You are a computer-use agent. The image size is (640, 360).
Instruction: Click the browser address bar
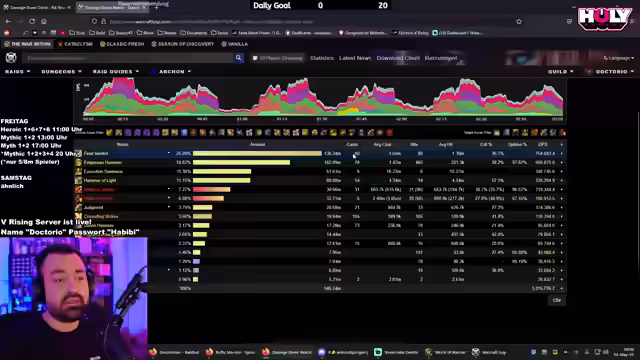pyautogui.click(x=302, y=21)
